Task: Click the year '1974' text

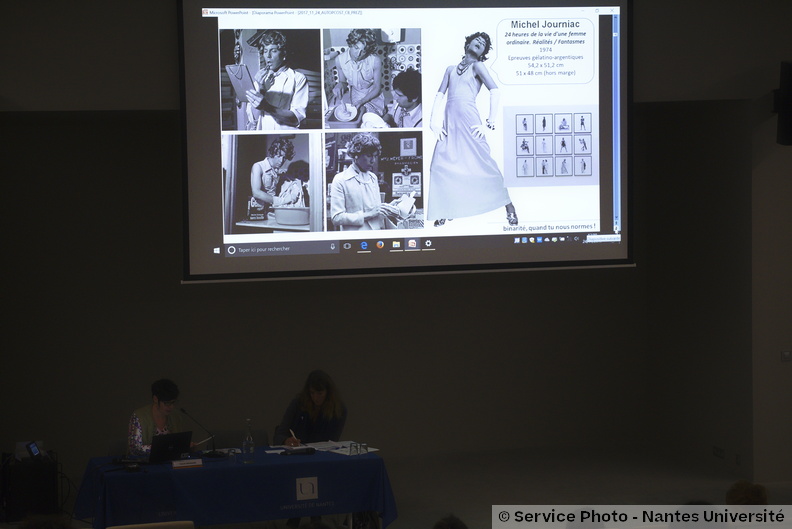Action: tap(546, 50)
